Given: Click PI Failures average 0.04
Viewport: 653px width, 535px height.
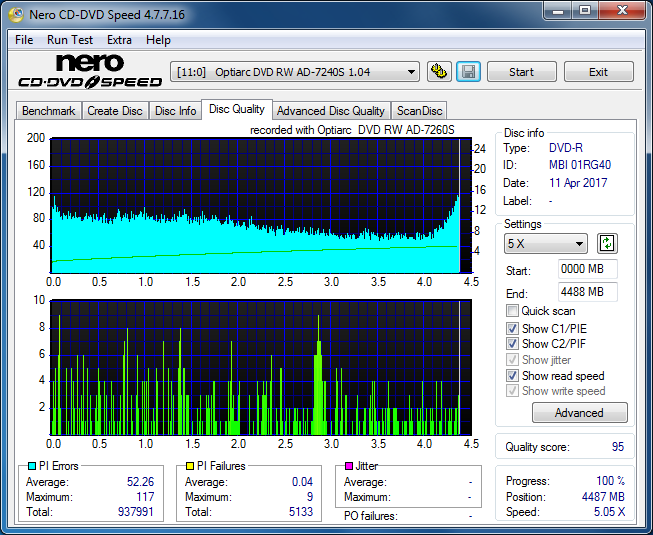Looking at the screenshot, I should (x=302, y=482).
